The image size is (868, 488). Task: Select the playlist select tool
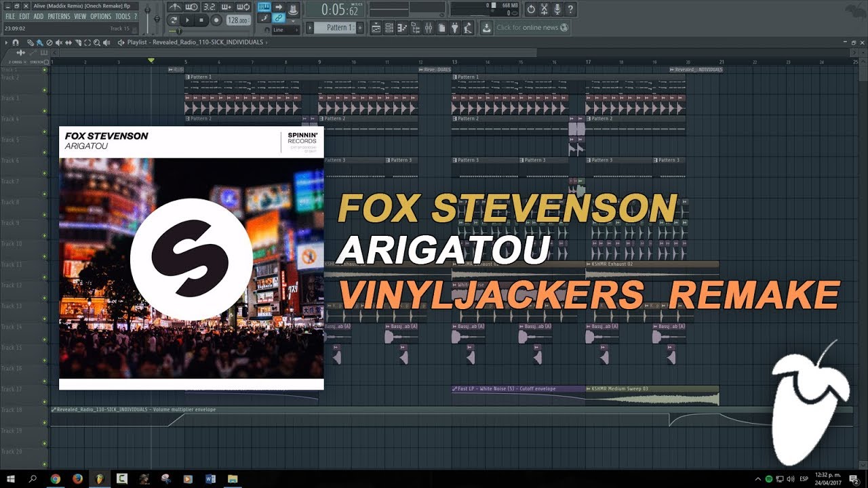tap(87, 43)
